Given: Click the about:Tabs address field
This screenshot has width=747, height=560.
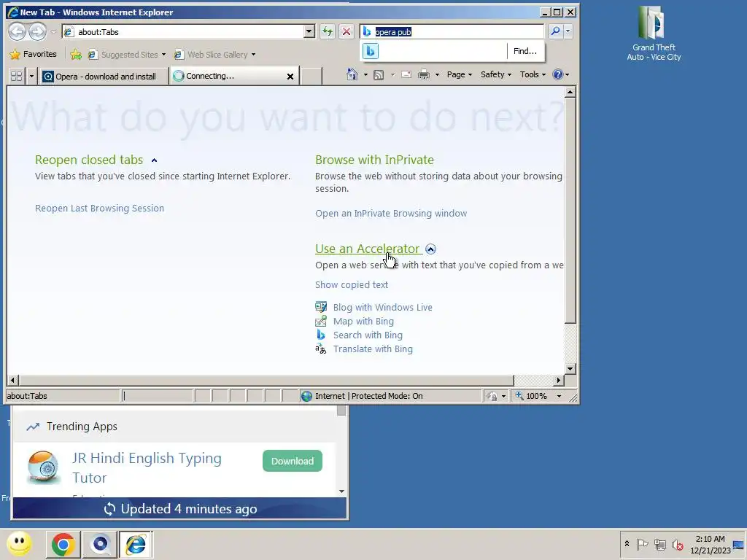Looking at the screenshot, I should [x=183, y=32].
